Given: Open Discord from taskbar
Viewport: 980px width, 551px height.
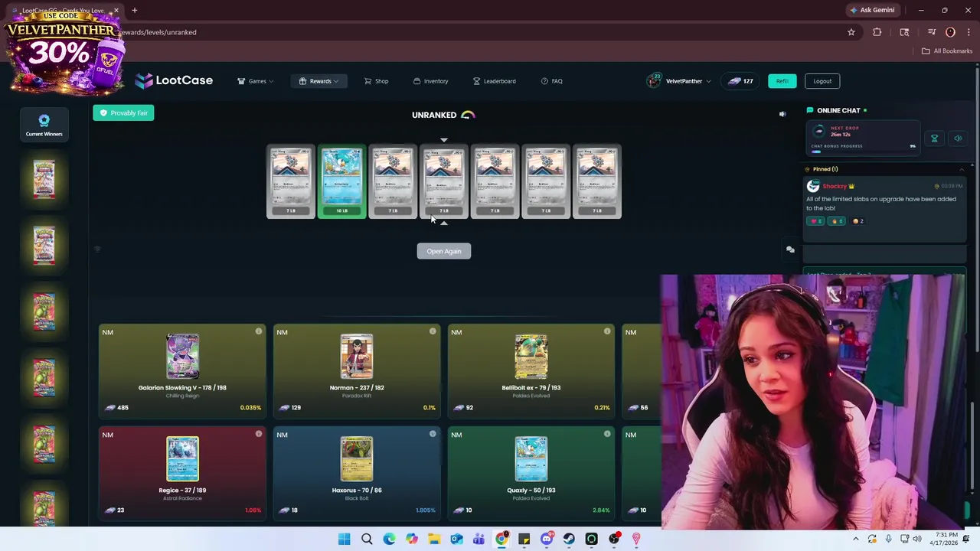Looking at the screenshot, I should point(546,540).
